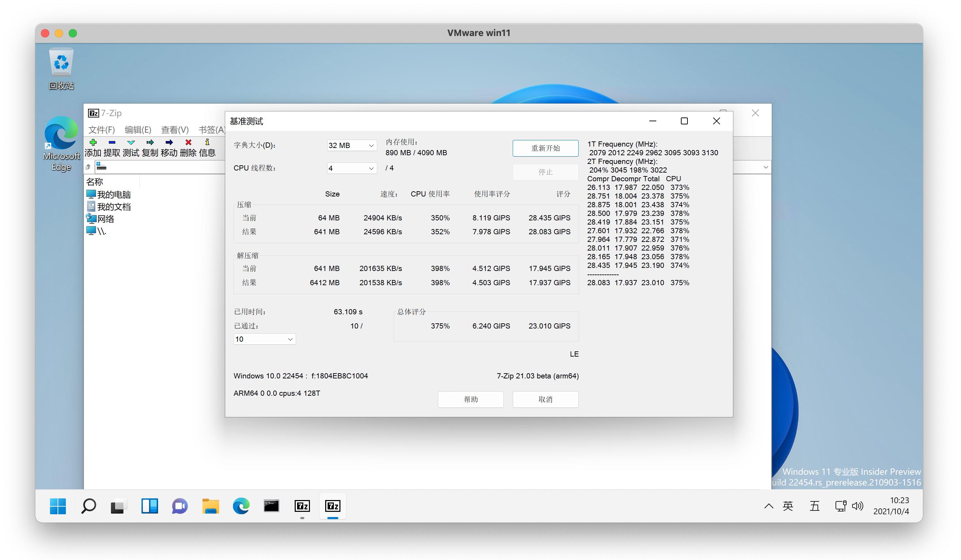Click the 信息 (Info) toolbar icon
Screen dimensions: 961x560
tap(207, 142)
